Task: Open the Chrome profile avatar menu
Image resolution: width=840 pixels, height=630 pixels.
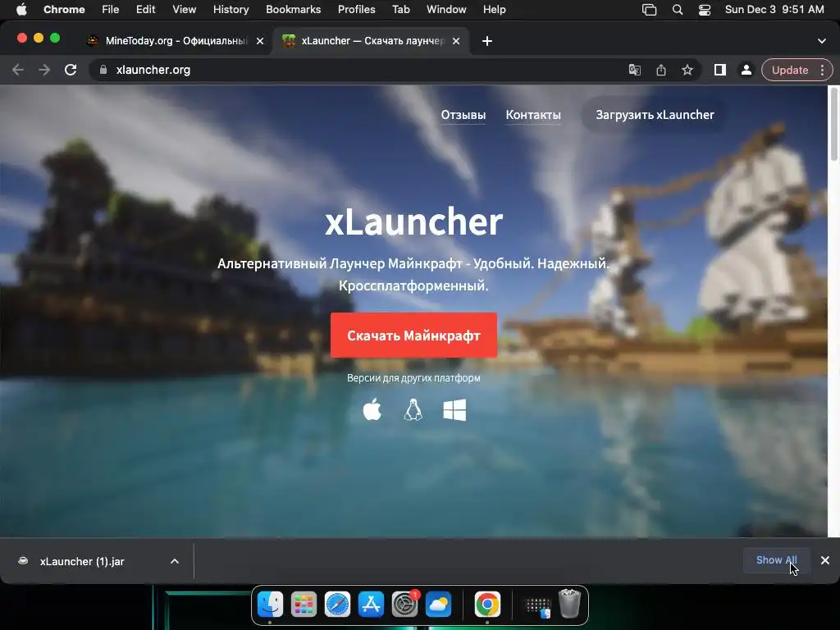Action: click(746, 71)
